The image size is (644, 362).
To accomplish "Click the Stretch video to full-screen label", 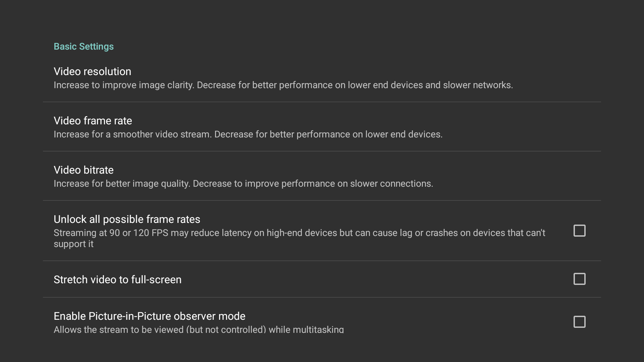I will 118,280.
